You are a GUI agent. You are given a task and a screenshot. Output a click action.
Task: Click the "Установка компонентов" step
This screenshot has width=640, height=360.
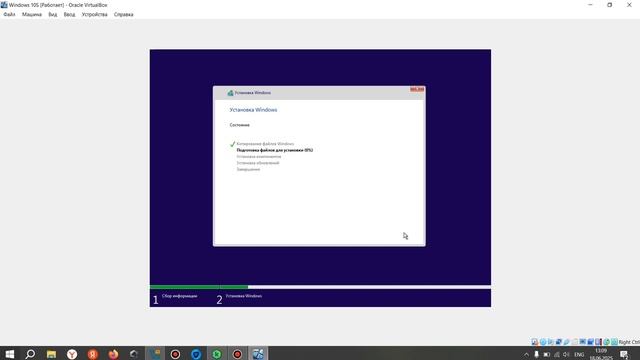pyautogui.click(x=259, y=156)
